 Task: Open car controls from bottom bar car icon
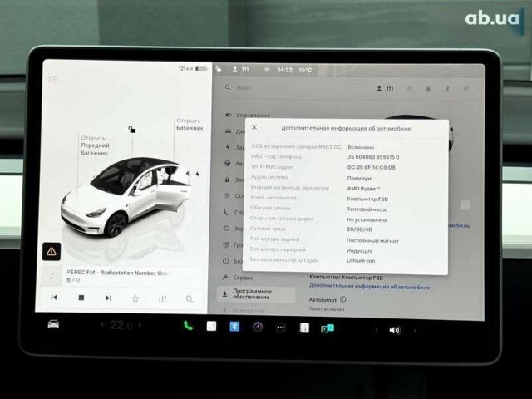pos(53,324)
